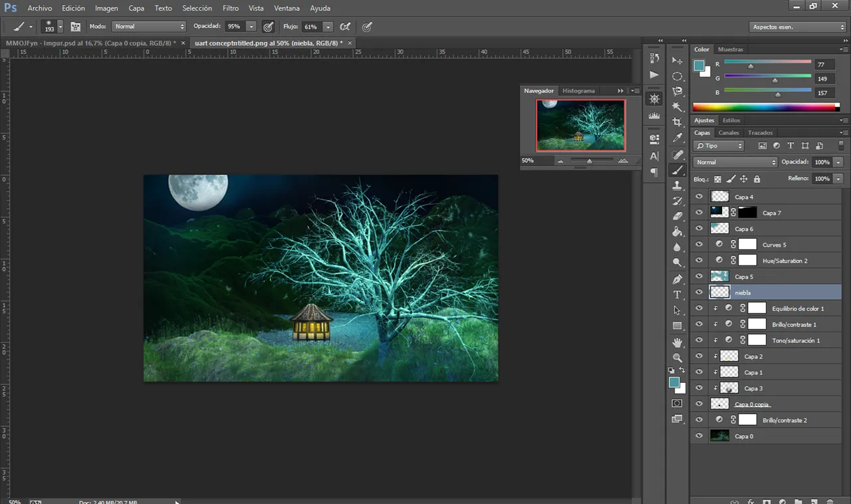851x504 pixels.
Task: Hide the Capa 7 layer
Action: (x=699, y=213)
